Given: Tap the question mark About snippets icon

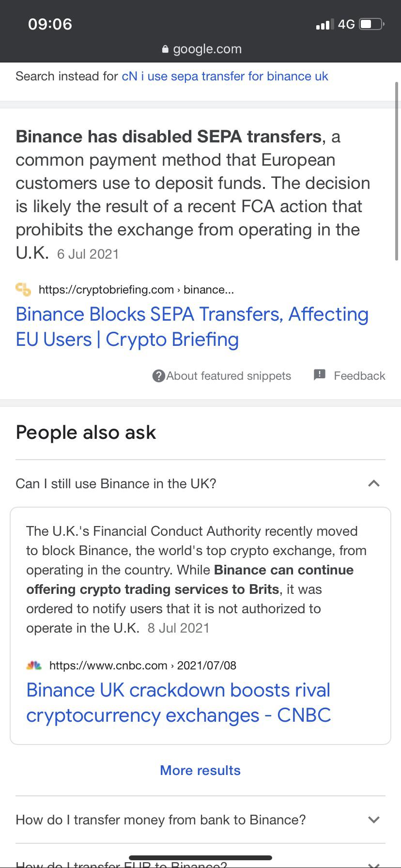Looking at the screenshot, I should click(x=158, y=376).
